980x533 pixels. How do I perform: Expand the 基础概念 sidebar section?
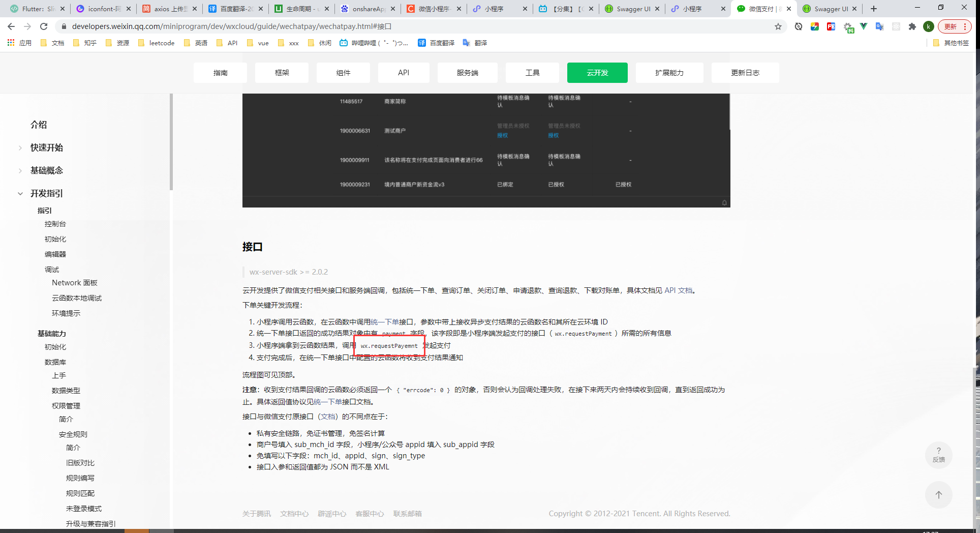(x=20, y=170)
